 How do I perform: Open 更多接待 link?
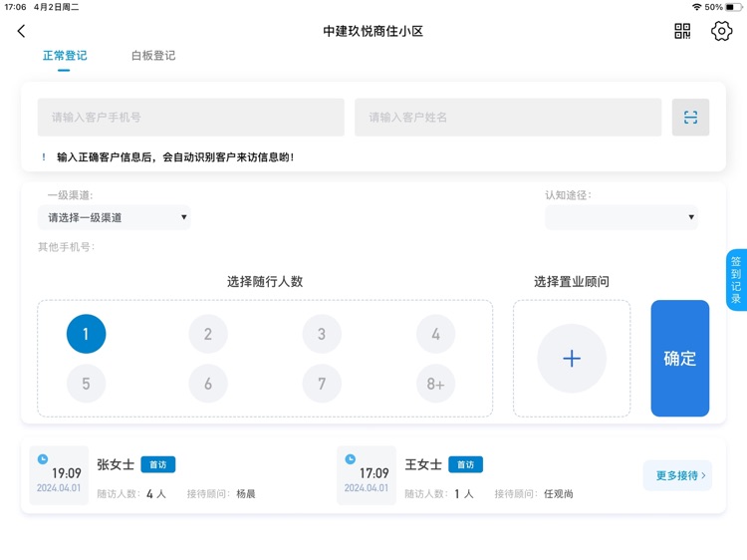tap(677, 475)
